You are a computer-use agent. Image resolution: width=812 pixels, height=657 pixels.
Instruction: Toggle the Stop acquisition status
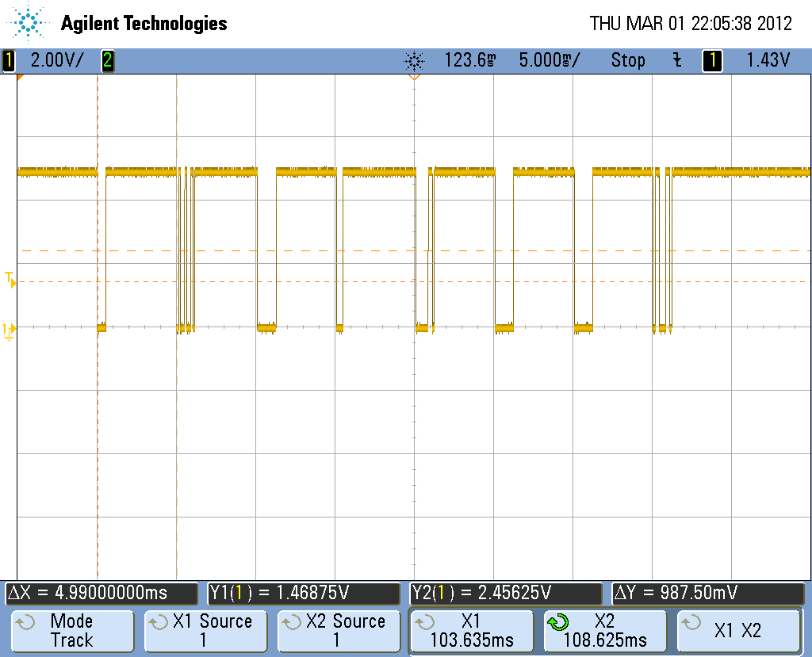coord(627,60)
